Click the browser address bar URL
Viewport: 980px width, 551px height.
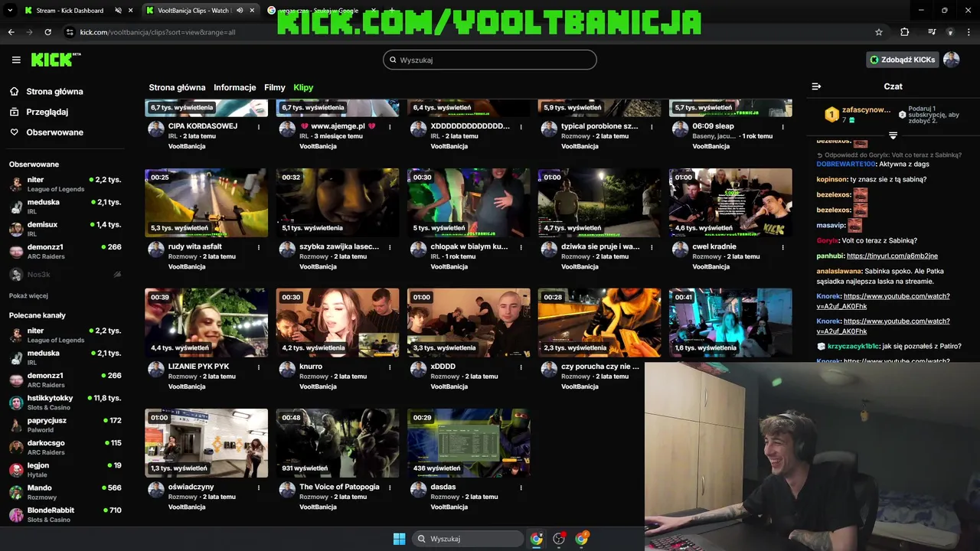point(158,32)
